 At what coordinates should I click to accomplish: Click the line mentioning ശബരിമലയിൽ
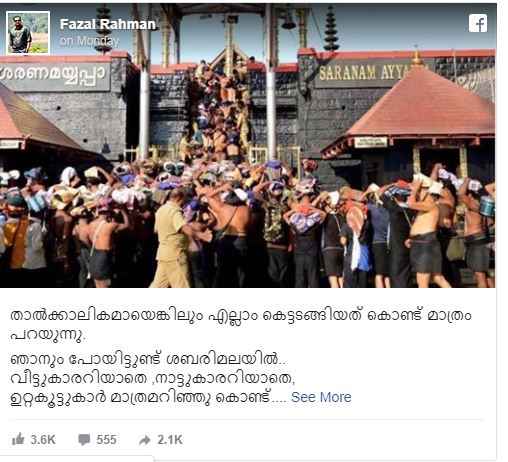coord(148,359)
